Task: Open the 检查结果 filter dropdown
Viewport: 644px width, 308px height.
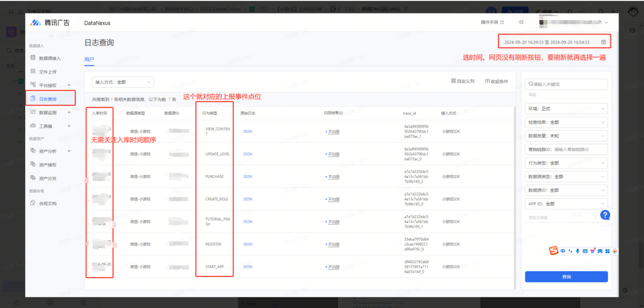Action: tap(566, 122)
